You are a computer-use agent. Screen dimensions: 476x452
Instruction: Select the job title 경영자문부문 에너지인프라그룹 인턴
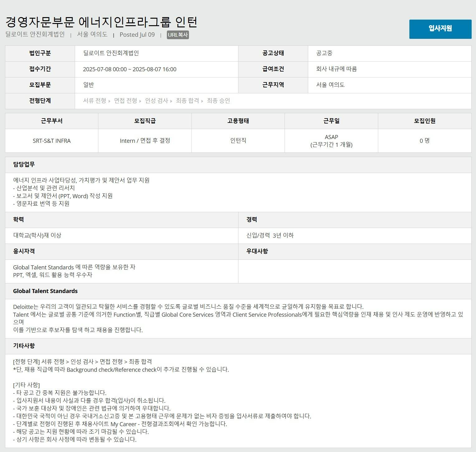coord(101,22)
